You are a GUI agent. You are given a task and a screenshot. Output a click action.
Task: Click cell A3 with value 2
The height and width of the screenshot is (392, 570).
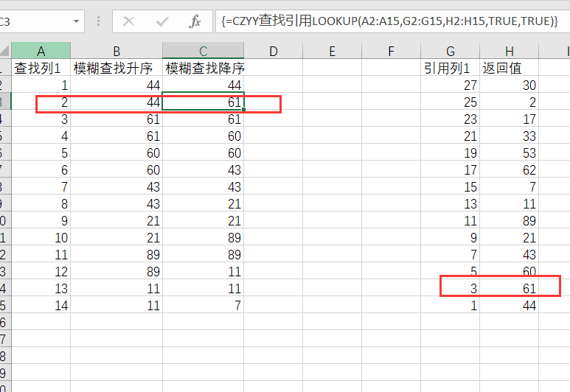pyautogui.click(x=41, y=102)
